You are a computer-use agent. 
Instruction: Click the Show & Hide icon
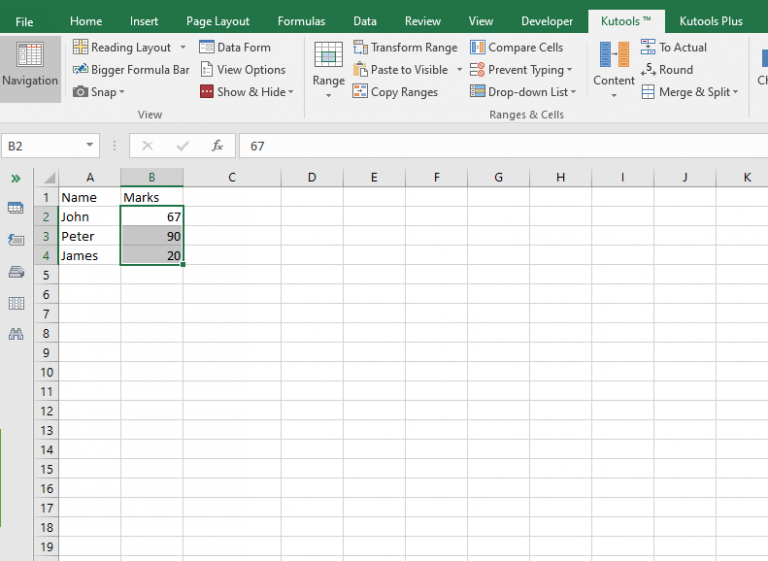pos(207,92)
